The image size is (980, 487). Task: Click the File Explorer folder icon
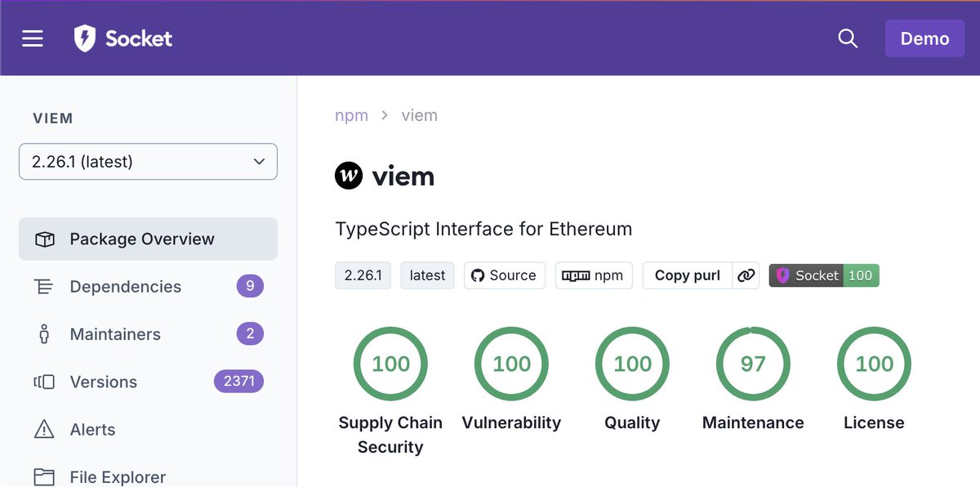[x=44, y=477]
